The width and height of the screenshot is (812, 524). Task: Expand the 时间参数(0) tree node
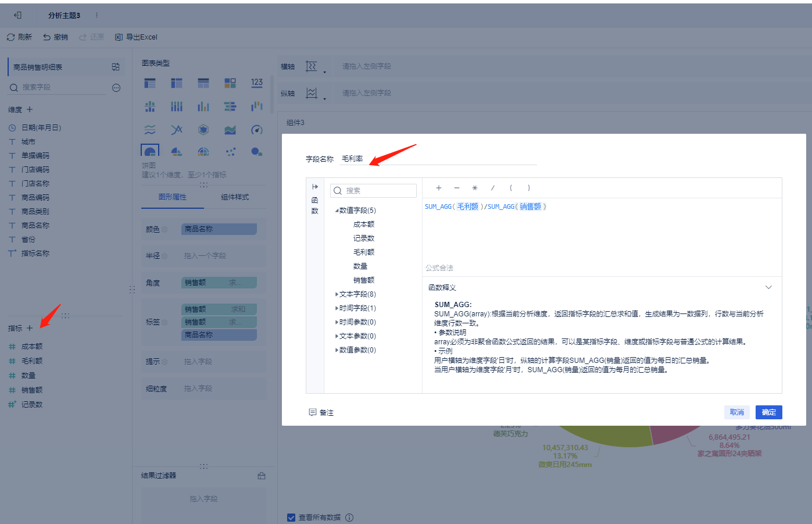337,322
